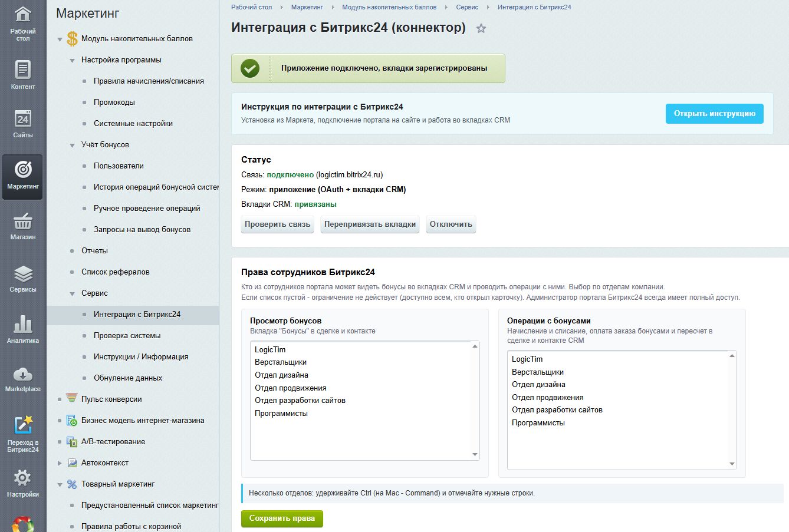Open the Настройки gear icon

23,478
